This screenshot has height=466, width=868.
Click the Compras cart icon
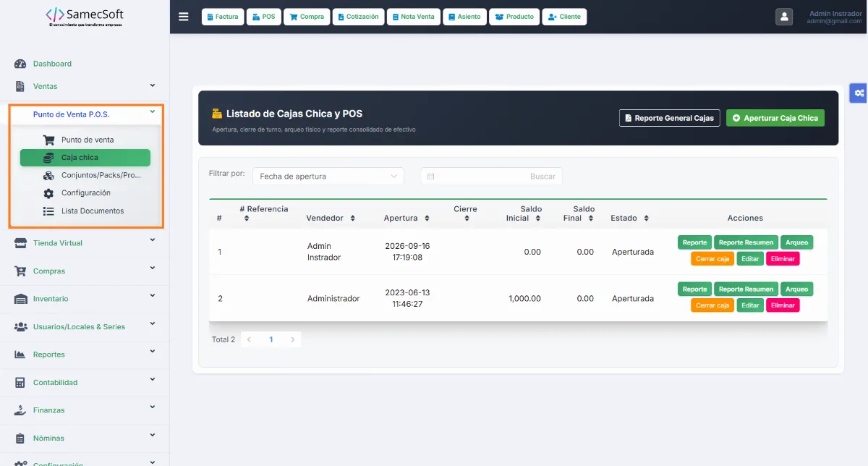point(20,271)
